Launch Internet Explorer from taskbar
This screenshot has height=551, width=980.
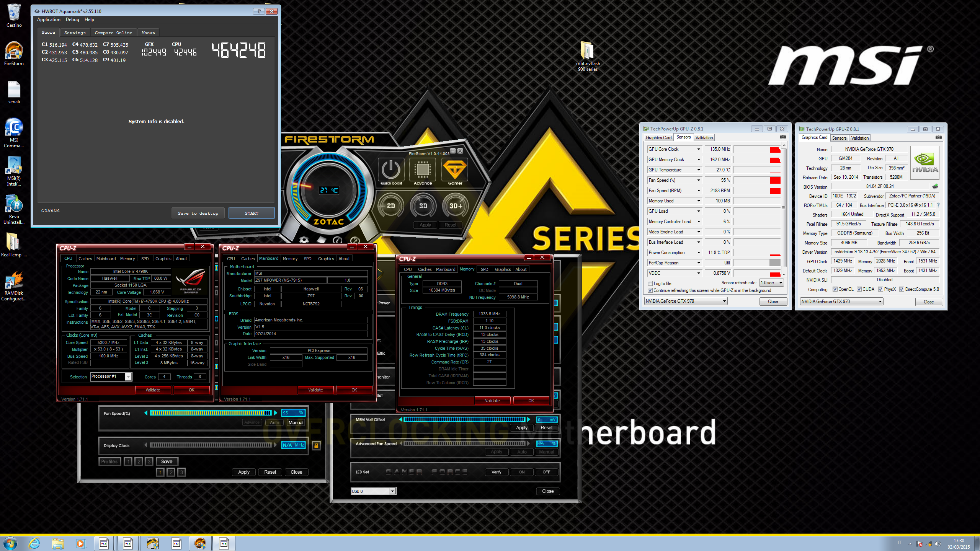[x=34, y=543]
